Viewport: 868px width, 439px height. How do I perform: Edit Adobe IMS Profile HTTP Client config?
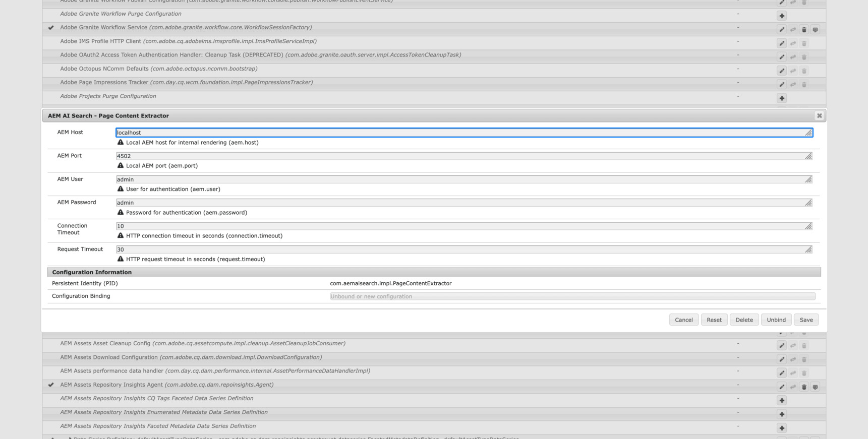(782, 43)
